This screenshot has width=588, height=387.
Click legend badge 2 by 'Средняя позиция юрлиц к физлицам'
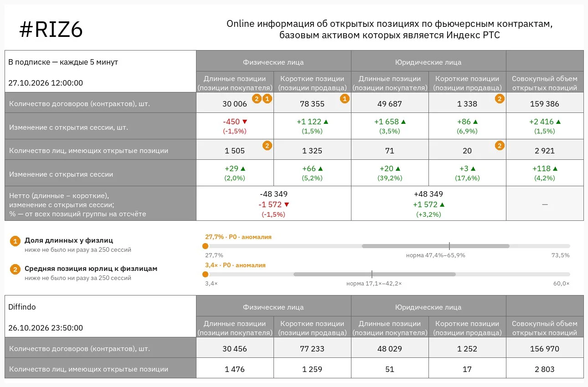pos(15,270)
